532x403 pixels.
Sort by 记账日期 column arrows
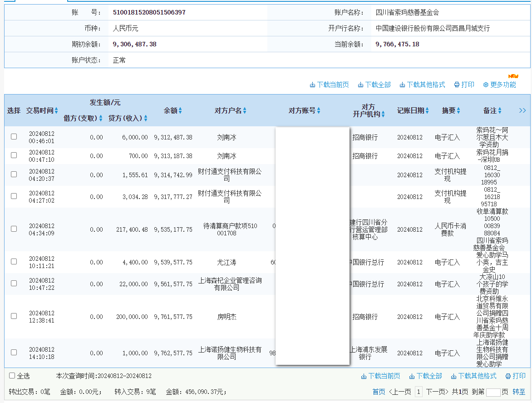click(x=427, y=110)
